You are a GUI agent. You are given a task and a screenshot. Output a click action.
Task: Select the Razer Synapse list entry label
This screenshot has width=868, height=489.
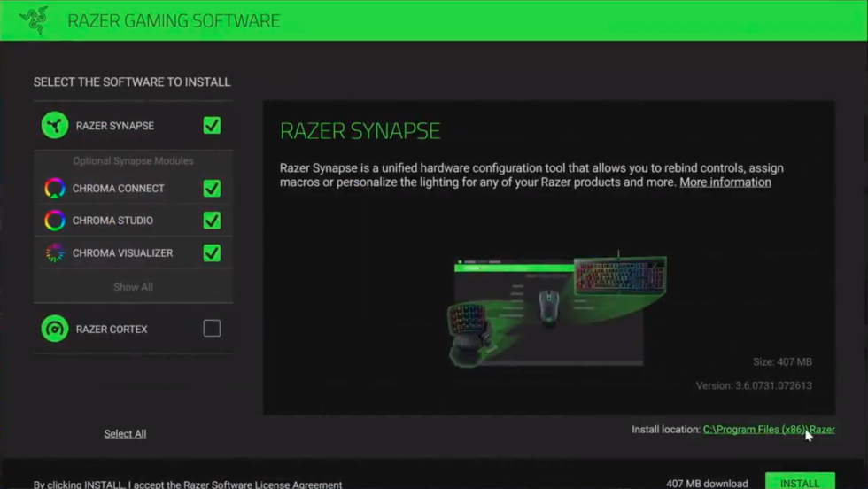tap(115, 126)
